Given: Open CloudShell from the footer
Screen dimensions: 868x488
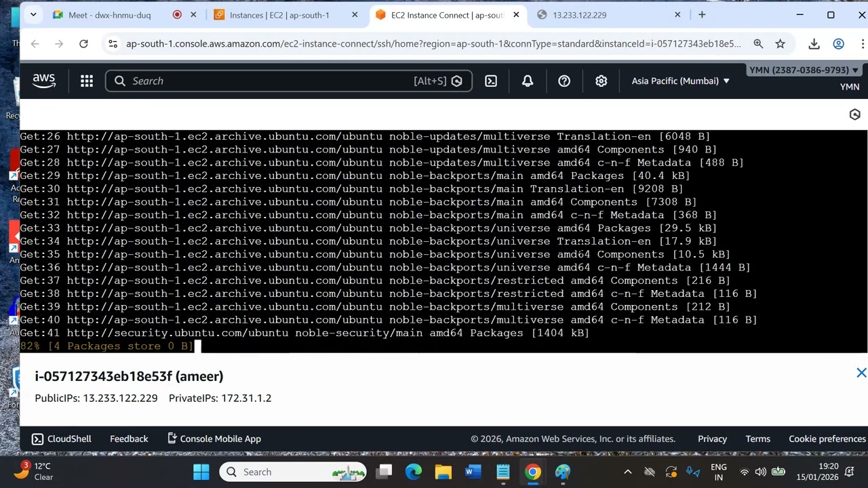Looking at the screenshot, I should click(62, 439).
